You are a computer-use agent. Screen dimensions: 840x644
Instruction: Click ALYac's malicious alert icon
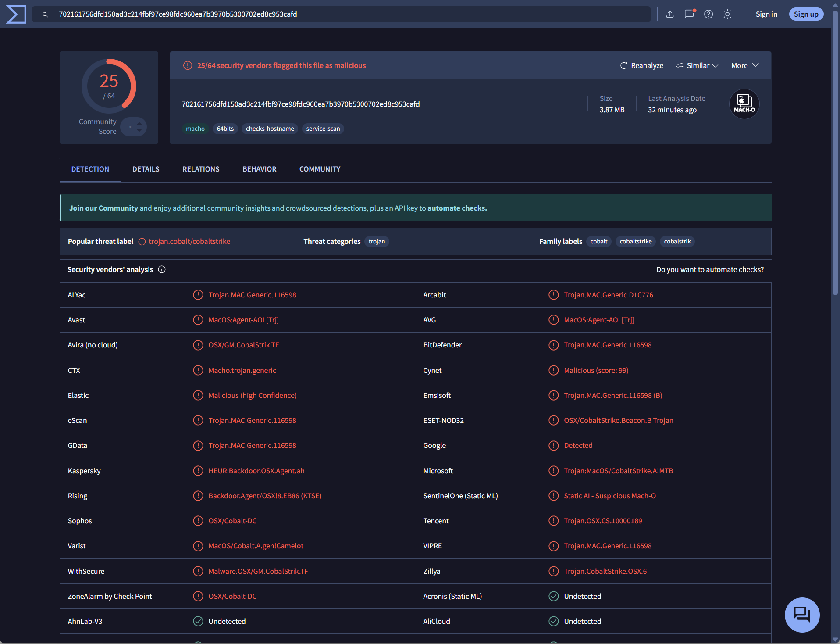click(198, 295)
